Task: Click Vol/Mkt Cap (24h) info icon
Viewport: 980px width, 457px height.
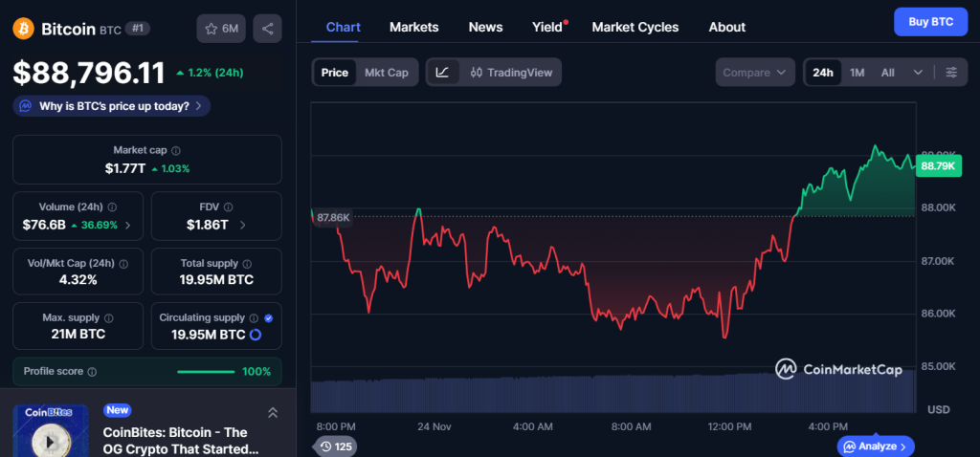Action: point(123,264)
